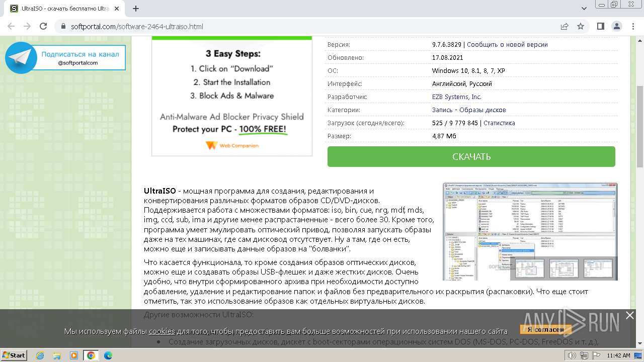Dismiss cookie notice with X icon

[629, 315]
